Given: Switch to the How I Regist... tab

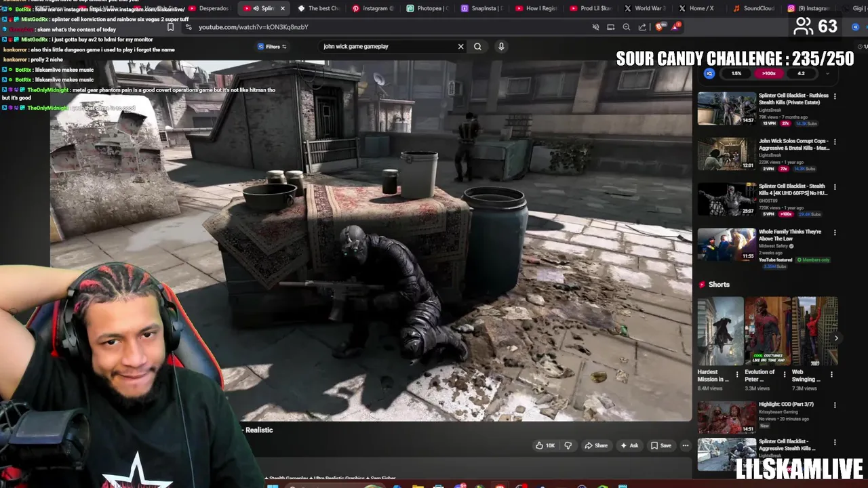Looking at the screenshot, I should [536, 8].
